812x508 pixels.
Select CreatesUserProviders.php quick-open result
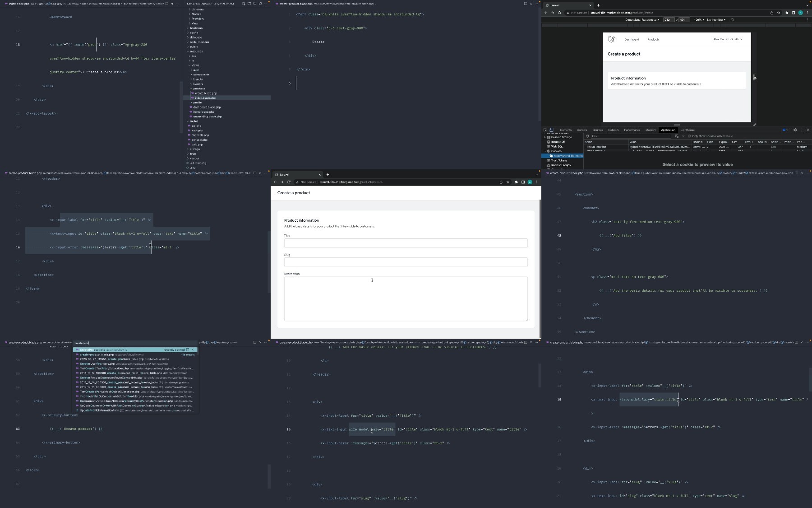click(135, 364)
